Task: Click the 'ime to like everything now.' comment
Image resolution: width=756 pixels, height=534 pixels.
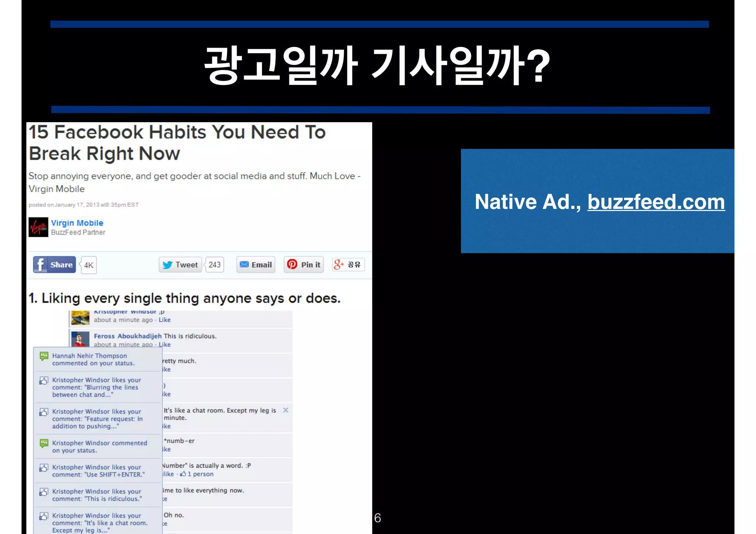Action: tap(203, 490)
